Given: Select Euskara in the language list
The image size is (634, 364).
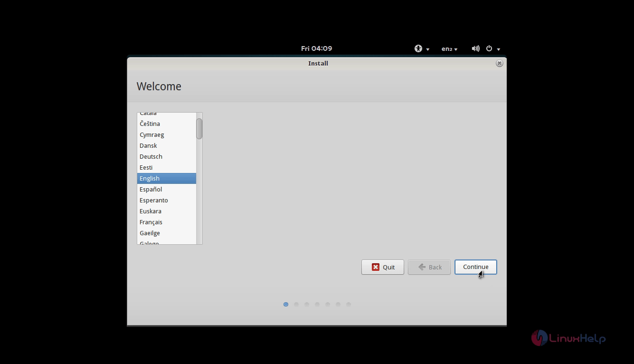Looking at the screenshot, I should pyautogui.click(x=166, y=211).
